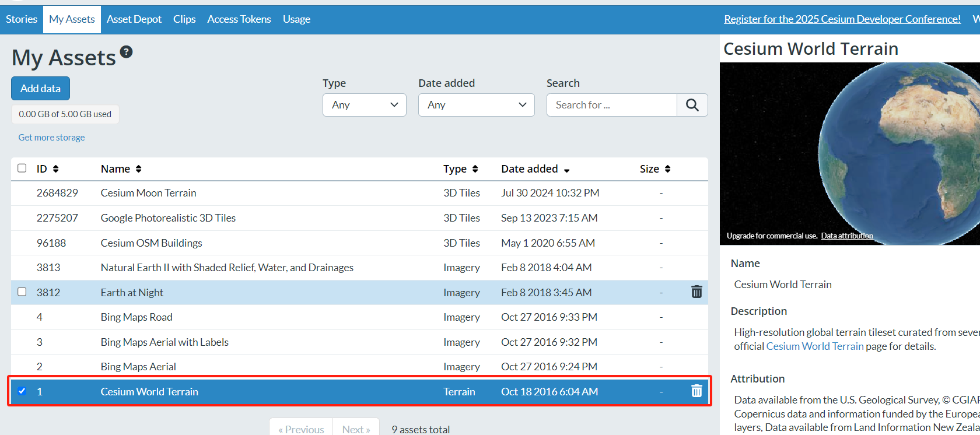The width and height of the screenshot is (980, 435).
Task: Sort the table by Type column
Action: (461, 169)
